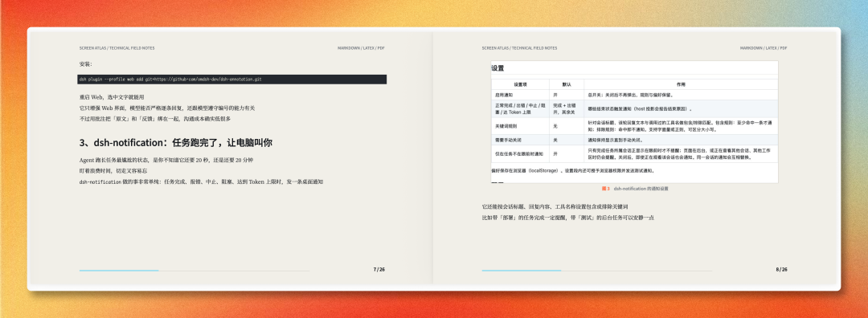Click the line starting "它还能按会话标题、回复内容"
The height and width of the screenshot is (318, 868).
(555, 207)
